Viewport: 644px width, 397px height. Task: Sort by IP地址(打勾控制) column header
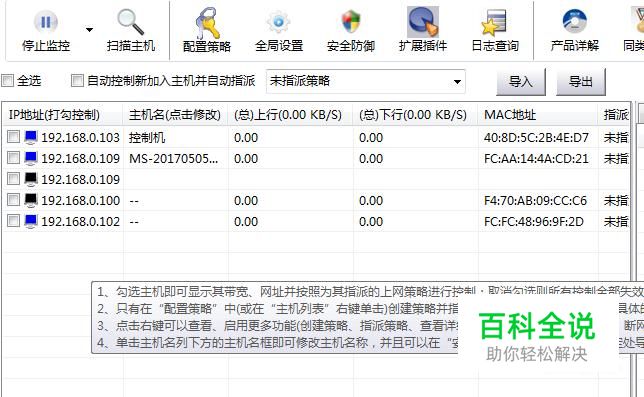click(63, 115)
